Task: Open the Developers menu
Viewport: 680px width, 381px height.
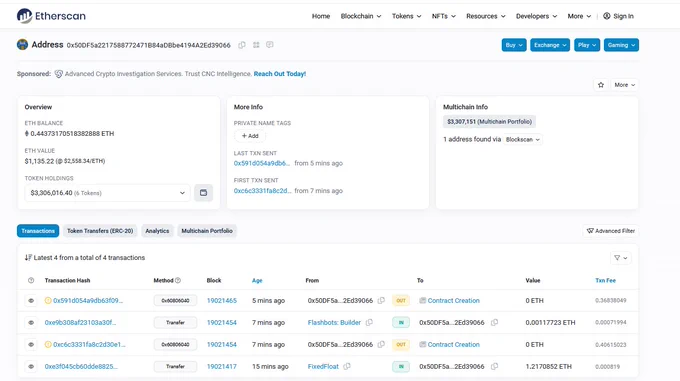Action: (536, 16)
